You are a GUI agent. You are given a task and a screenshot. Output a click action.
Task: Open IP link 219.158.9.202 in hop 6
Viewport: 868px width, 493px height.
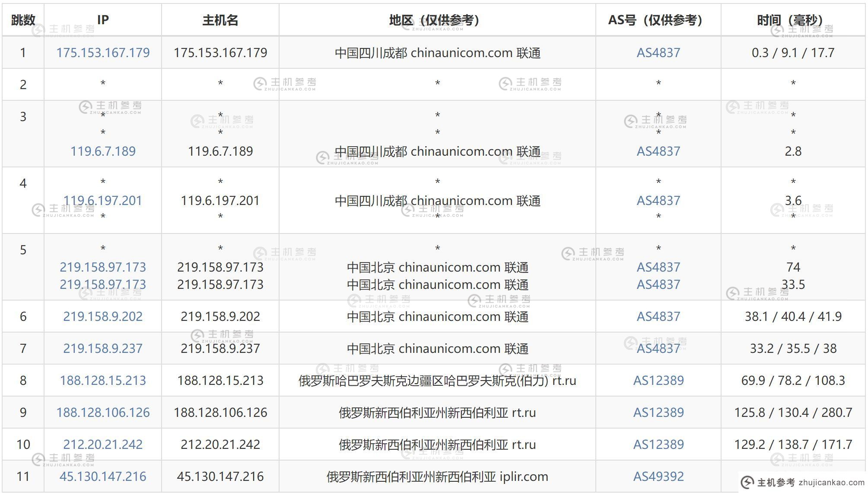(x=103, y=317)
